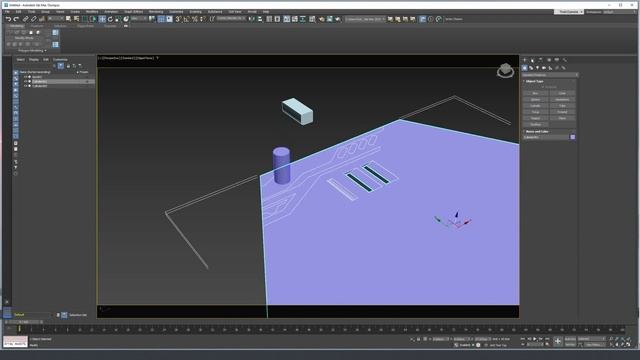The width and height of the screenshot is (640, 360).
Task: Open the Modifiers menu
Action: (92, 12)
